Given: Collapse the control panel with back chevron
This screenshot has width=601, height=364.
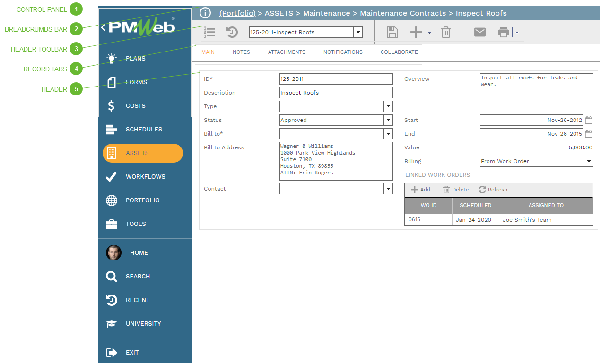Looking at the screenshot, I should 103,27.
